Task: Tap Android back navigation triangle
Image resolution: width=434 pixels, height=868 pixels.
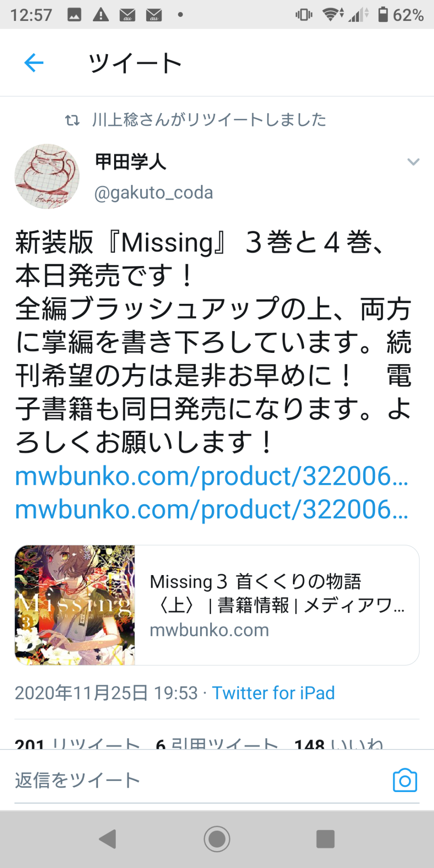Action: tap(108, 839)
